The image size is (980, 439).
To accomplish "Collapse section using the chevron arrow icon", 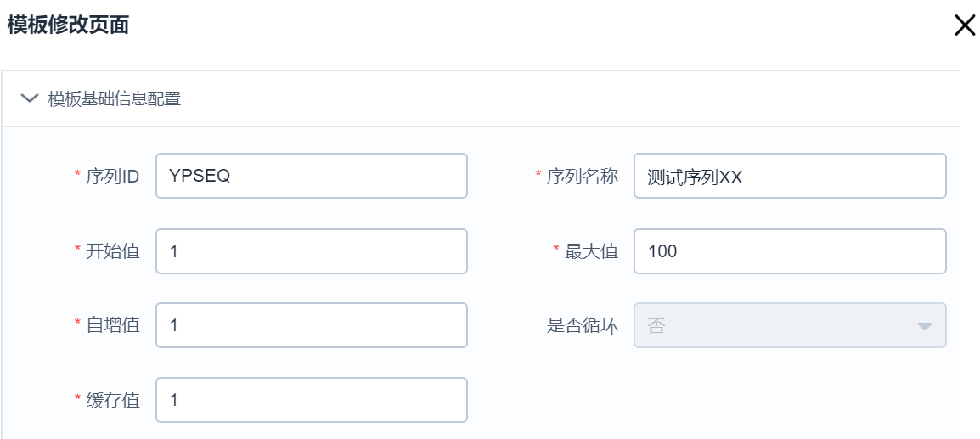I will (x=29, y=98).
